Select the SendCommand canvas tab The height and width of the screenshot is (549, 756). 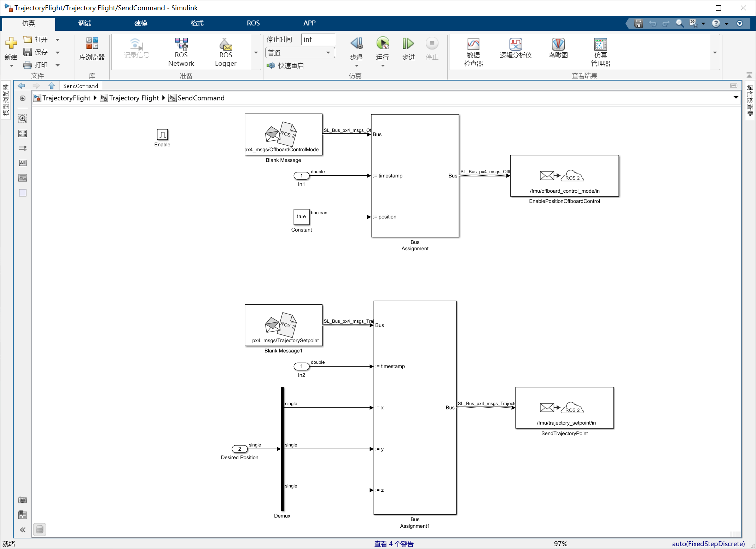81,86
